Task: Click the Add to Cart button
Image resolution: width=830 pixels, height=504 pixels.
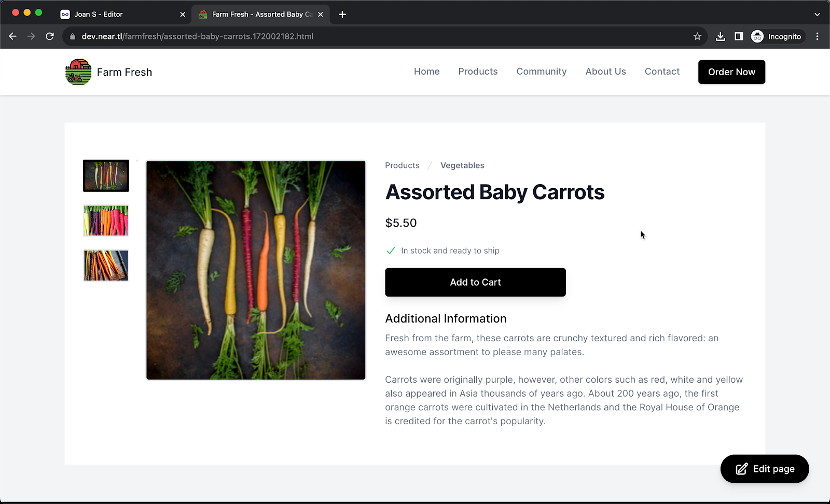Action: tap(475, 282)
